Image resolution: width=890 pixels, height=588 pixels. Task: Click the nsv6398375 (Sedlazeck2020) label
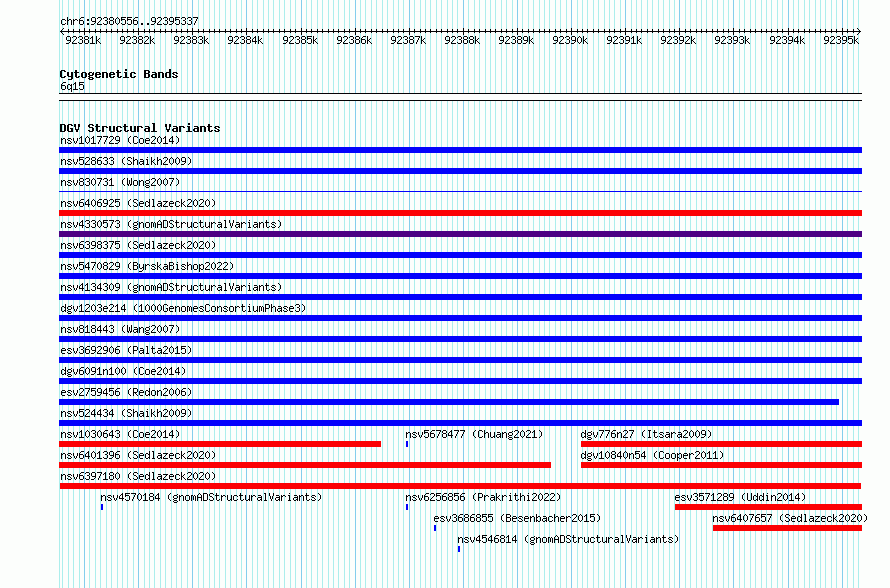(x=138, y=245)
